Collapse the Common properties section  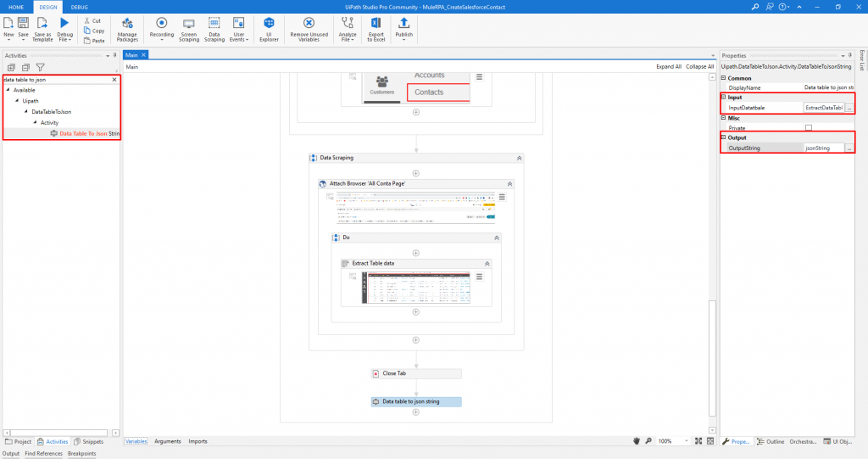pos(724,78)
